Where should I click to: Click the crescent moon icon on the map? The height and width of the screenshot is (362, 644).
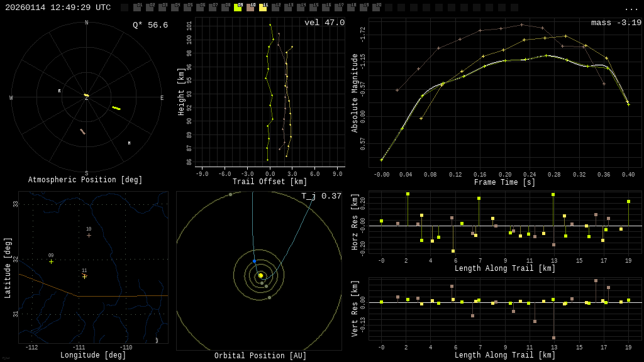coord(157,340)
